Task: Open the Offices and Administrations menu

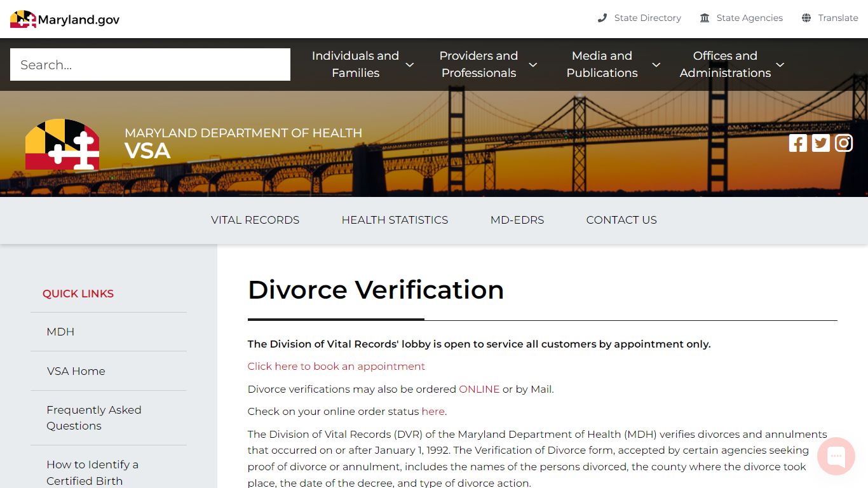Action: pos(725,64)
